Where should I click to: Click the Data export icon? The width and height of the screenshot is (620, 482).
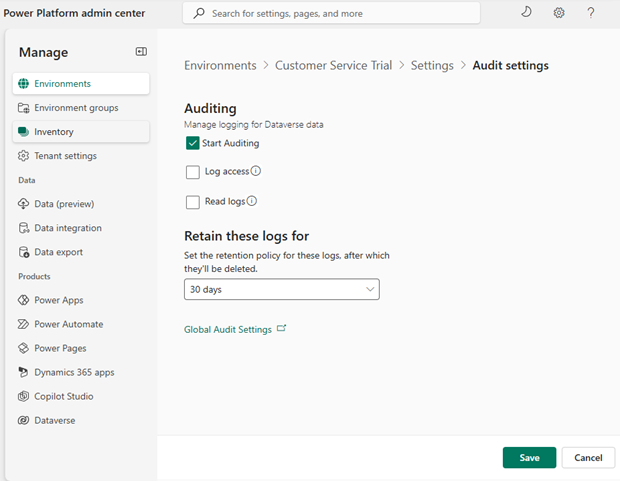(24, 252)
